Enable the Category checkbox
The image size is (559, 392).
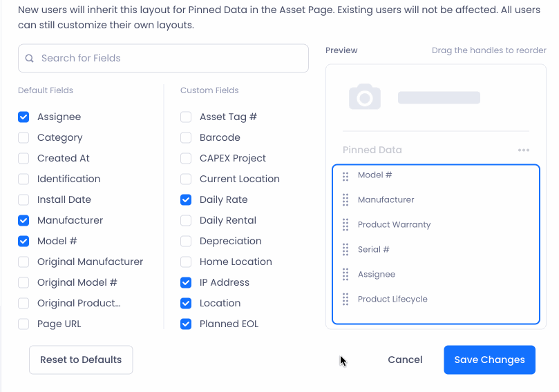pyautogui.click(x=23, y=138)
